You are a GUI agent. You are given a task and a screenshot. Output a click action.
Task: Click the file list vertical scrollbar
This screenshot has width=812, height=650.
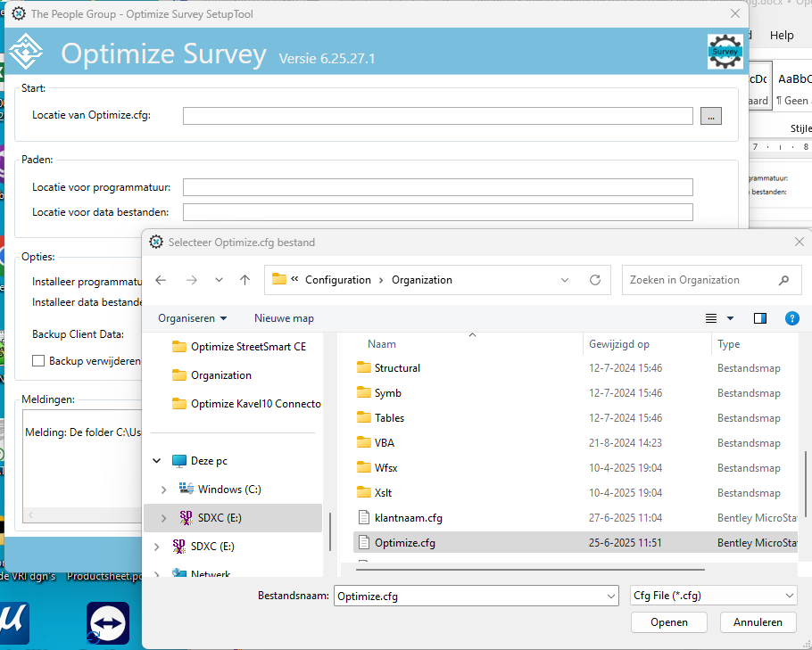coord(805,485)
